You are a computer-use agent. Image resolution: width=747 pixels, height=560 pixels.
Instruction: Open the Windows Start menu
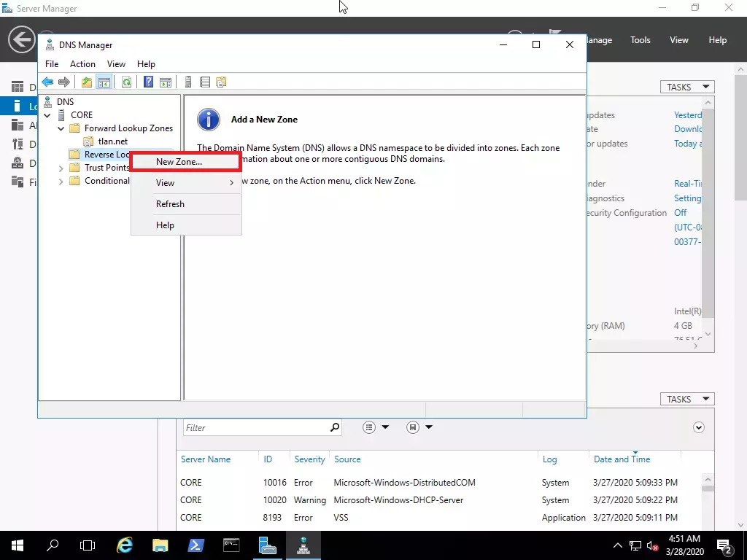18,545
